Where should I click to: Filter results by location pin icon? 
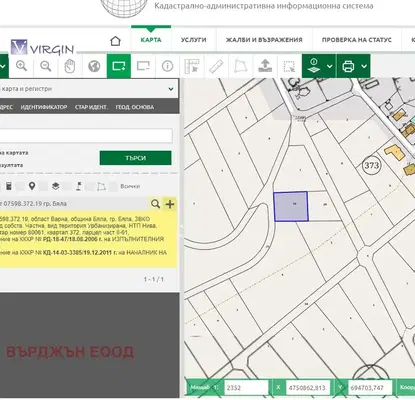coord(32,186)
